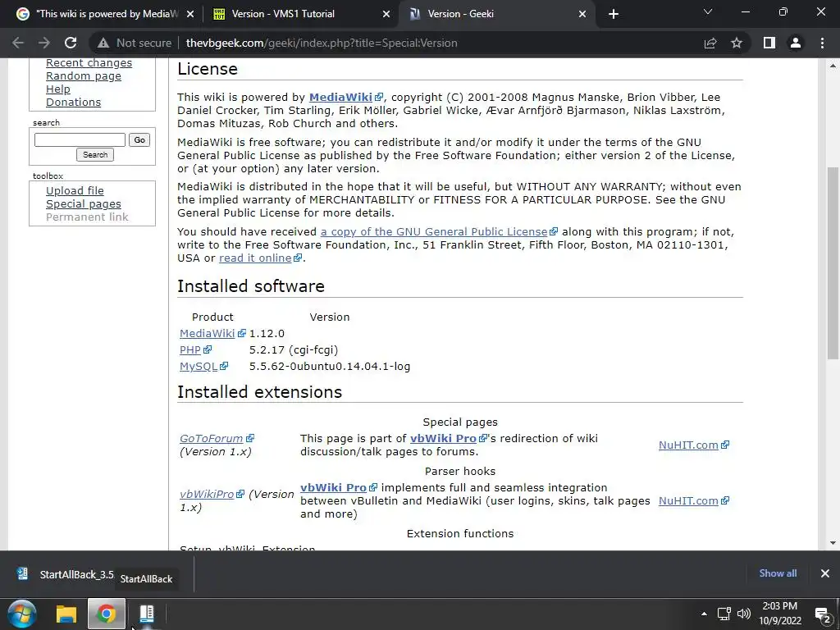
Task: Open the Chrome profile icon
Action: click(x=796, y=43)
